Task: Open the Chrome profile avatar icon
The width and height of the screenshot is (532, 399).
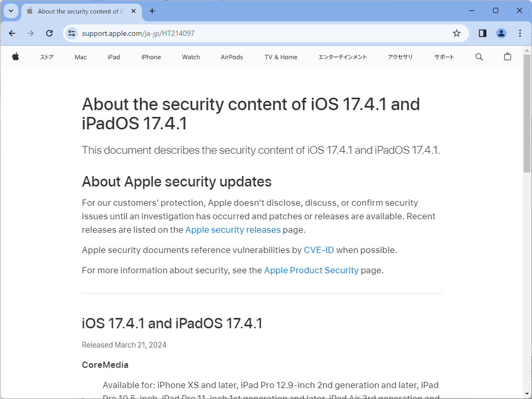Action: pyautogui.click(x=501, y=33)
